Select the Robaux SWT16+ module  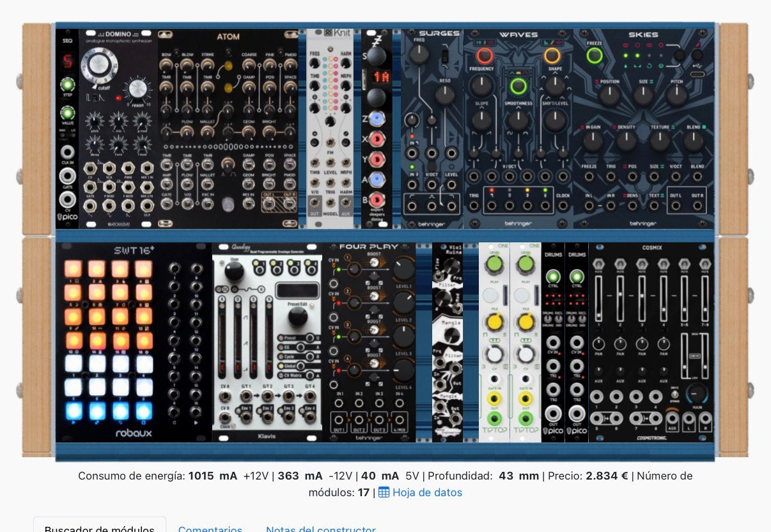(x=134, y=342)
